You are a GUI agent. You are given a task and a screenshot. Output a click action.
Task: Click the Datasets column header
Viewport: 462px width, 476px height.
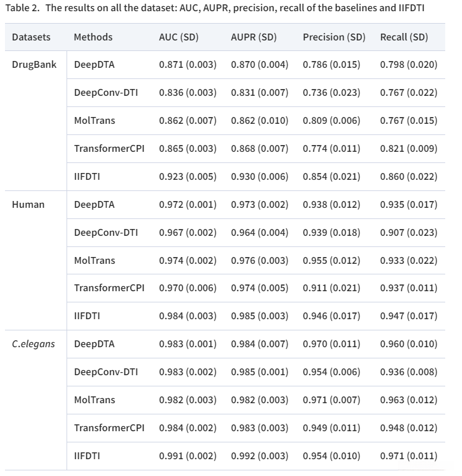point(31,37)
